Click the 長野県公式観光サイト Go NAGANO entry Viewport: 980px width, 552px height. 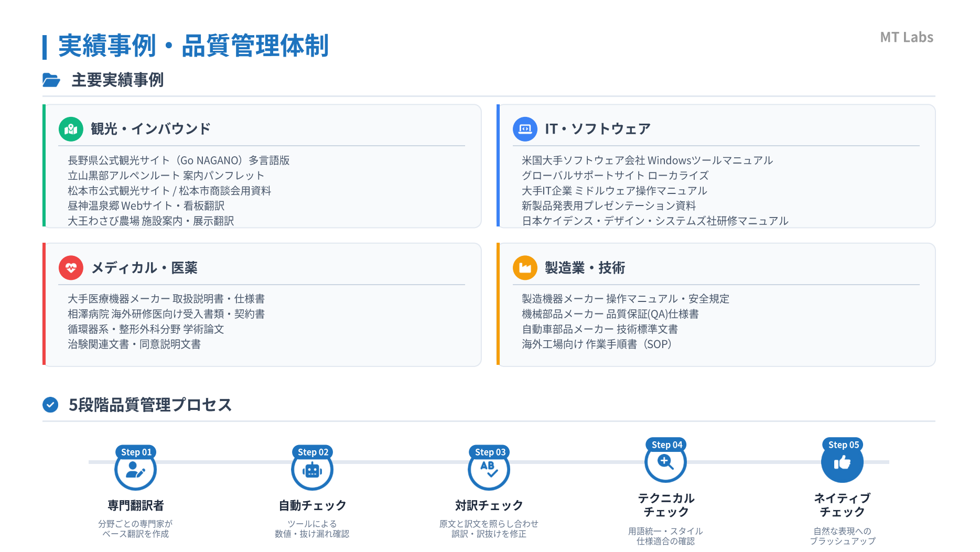[x=178, y=160]
